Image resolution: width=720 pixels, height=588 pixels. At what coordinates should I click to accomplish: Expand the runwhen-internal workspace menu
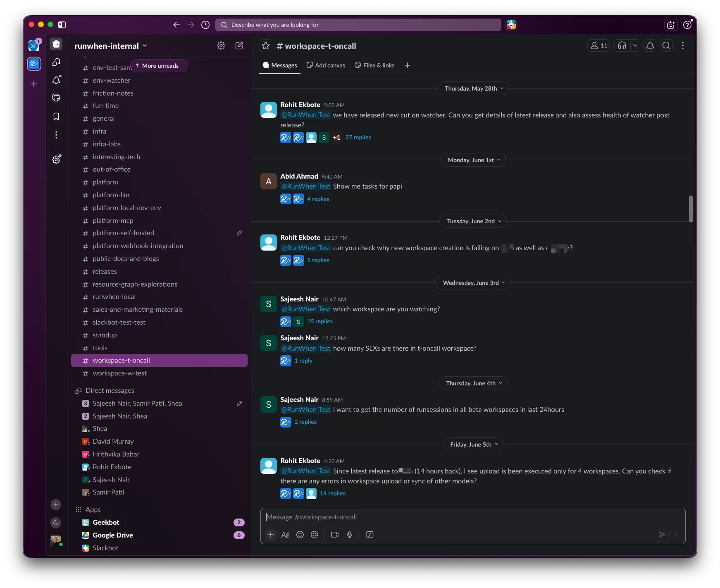point(110,46)
